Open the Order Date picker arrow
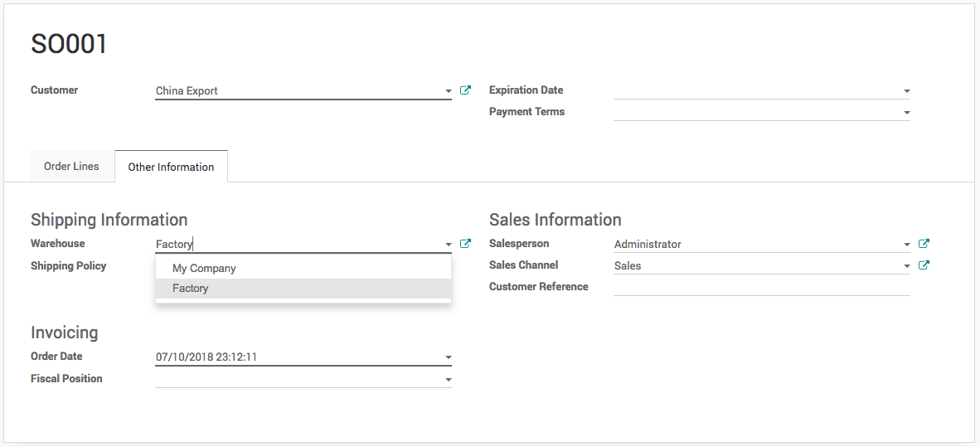The image size is (980, 447). pos(449,358)
